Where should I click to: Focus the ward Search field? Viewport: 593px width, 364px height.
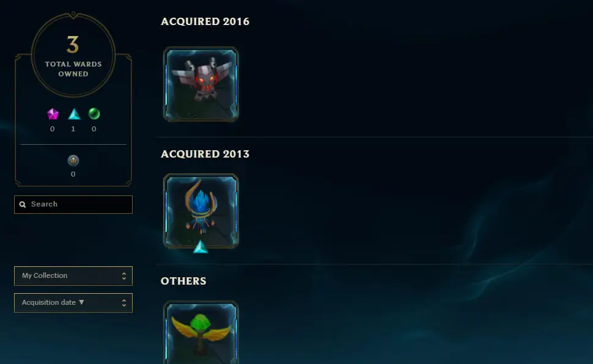pyautogui.click(x=73, y=205)
